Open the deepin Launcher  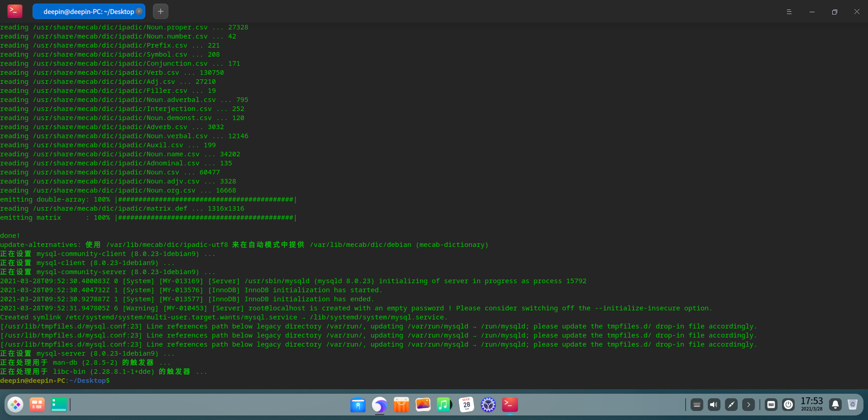click(x=15, y=405)
